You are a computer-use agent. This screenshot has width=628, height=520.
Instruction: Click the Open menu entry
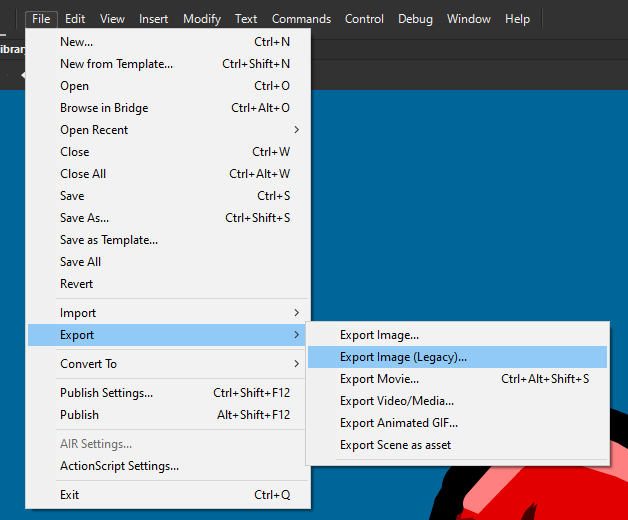tap(168, 86)
